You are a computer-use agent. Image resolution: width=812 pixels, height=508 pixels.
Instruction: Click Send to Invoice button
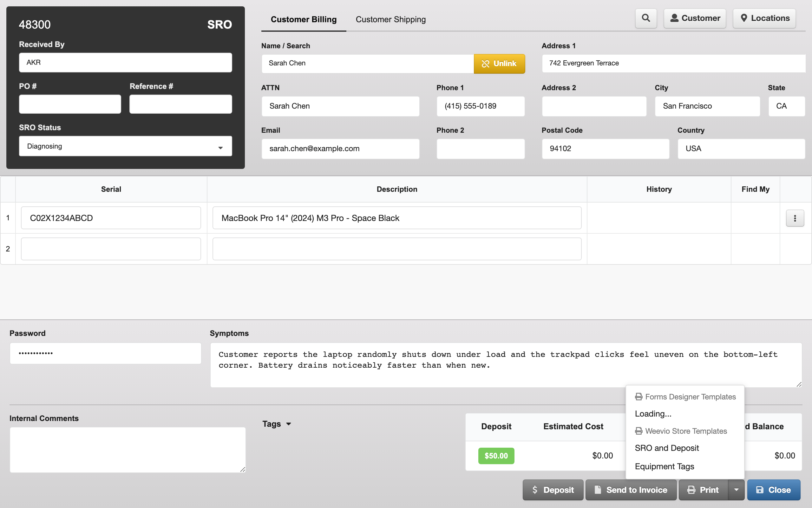631,490
